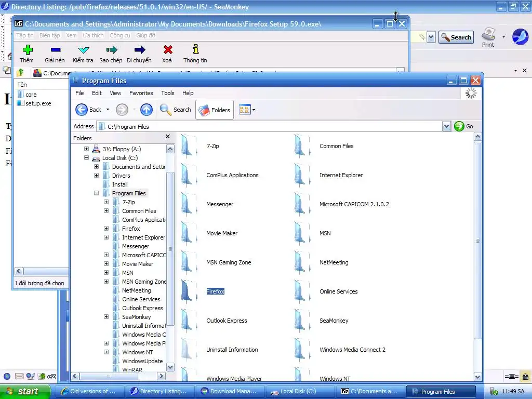Click the main file list vertical scrollbar
Viewport: 532px width, 399px height.
click(477, 240)
